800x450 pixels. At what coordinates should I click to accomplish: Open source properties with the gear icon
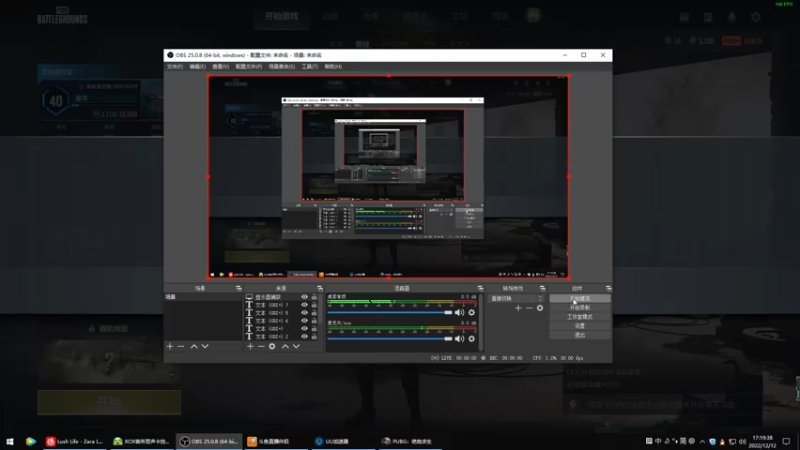(272, 346)
